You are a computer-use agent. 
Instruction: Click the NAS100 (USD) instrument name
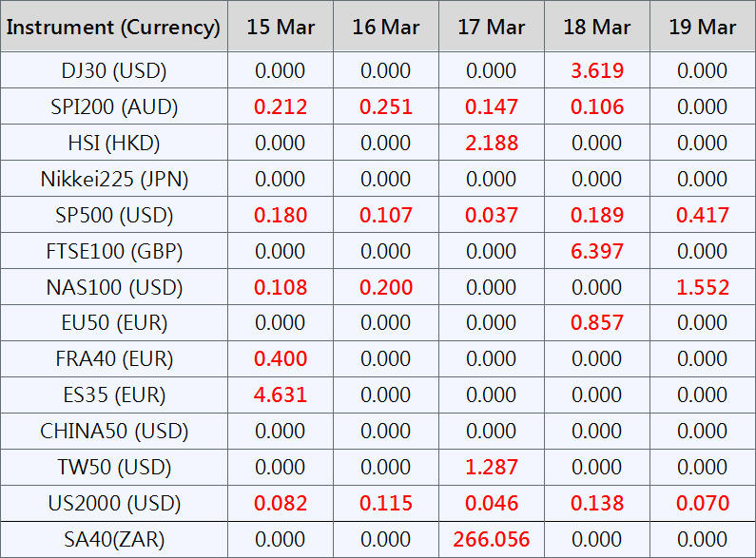point(113,288)
